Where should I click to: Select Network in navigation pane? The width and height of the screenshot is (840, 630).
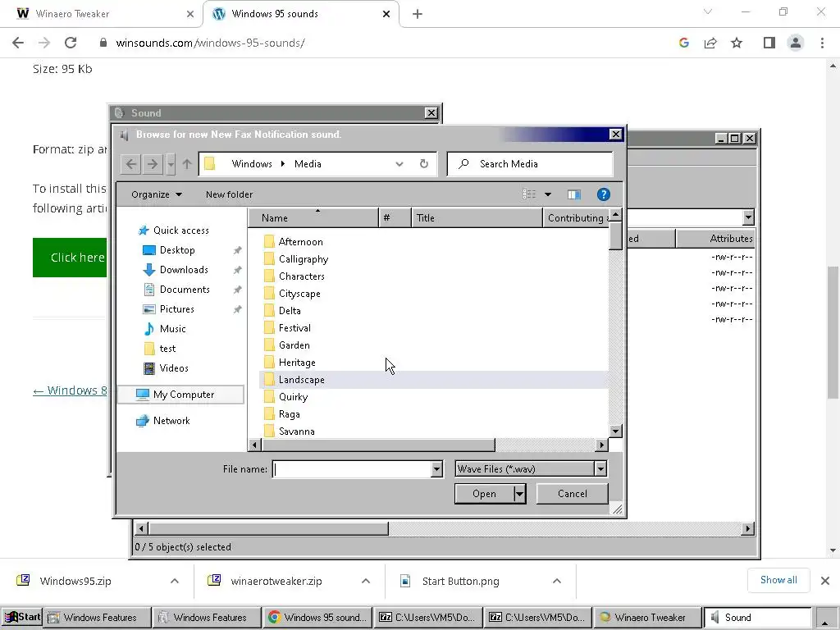tap(171, 421)
